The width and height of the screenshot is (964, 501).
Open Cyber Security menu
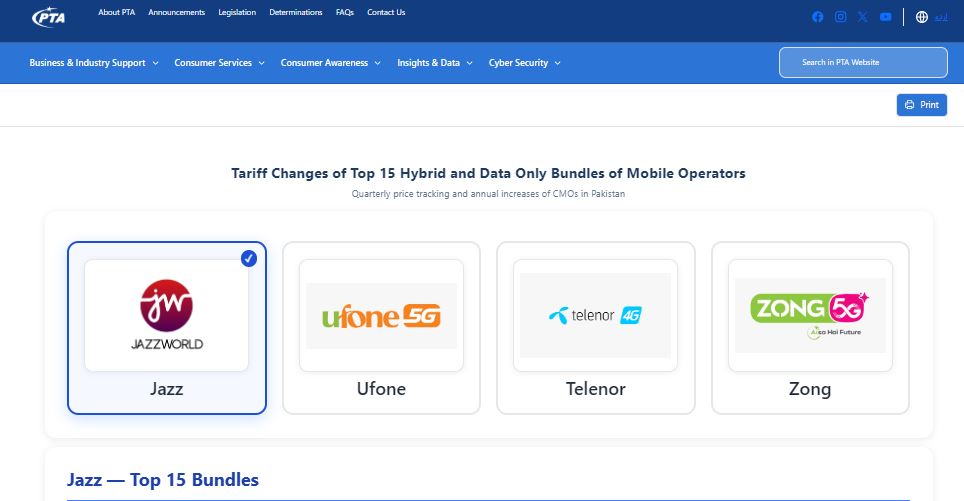click(x=518, y=63)
